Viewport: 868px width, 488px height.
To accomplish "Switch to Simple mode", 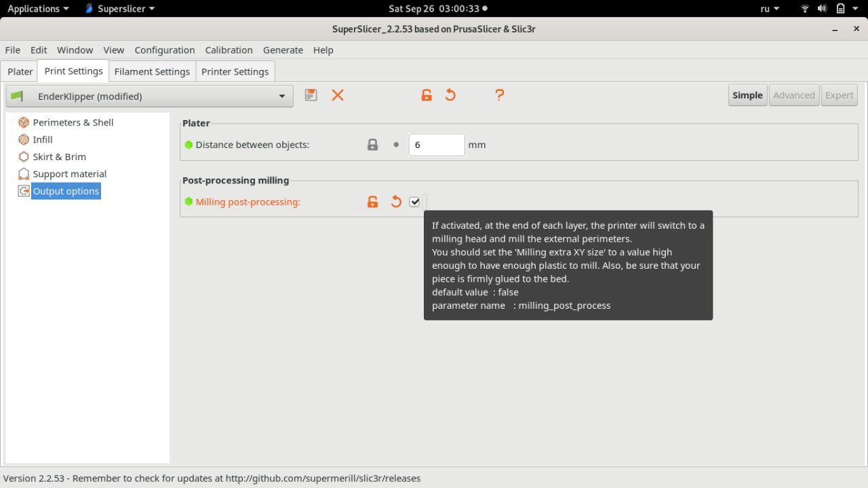I will 747,95.
